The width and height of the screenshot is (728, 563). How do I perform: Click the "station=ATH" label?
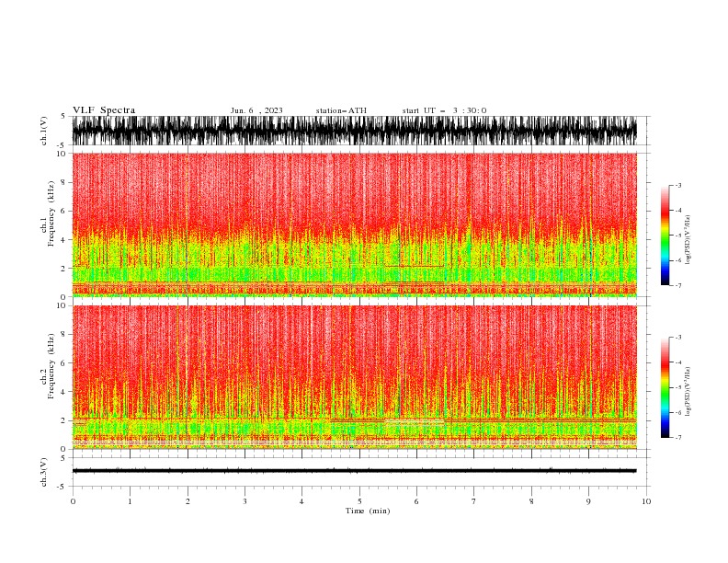point(341,110)
